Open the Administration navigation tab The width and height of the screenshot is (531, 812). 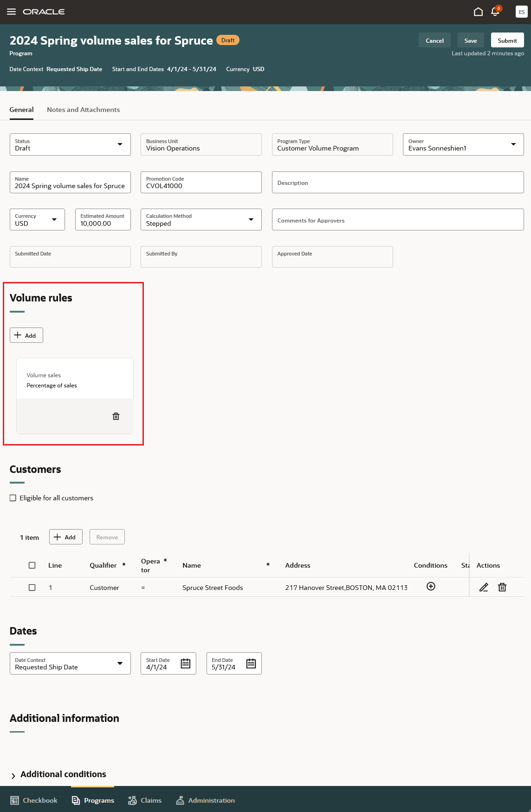coord(205,800)
